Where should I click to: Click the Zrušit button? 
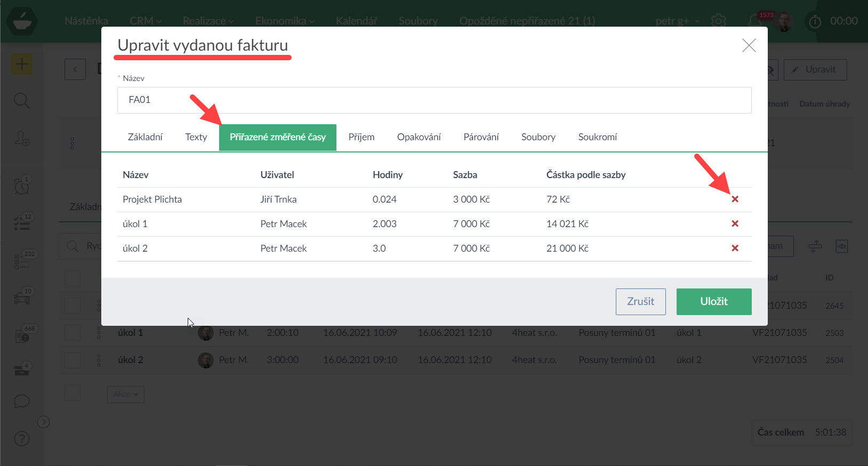click(640, 301)
